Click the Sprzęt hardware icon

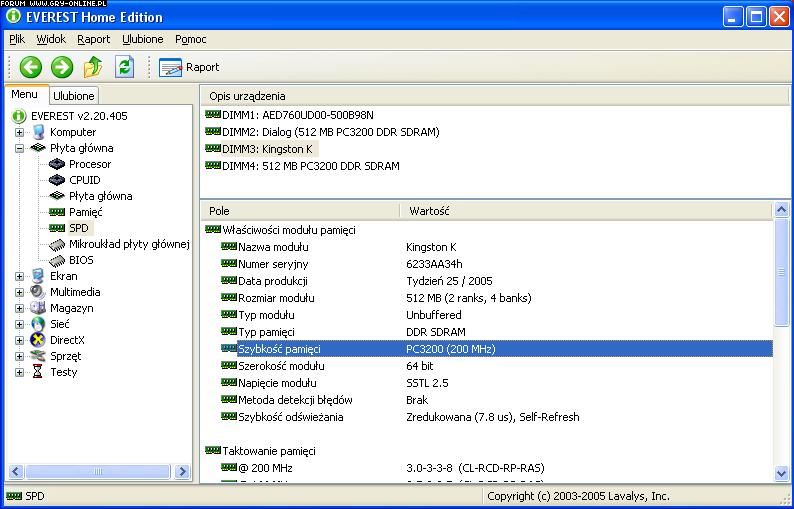pos(38,356)
